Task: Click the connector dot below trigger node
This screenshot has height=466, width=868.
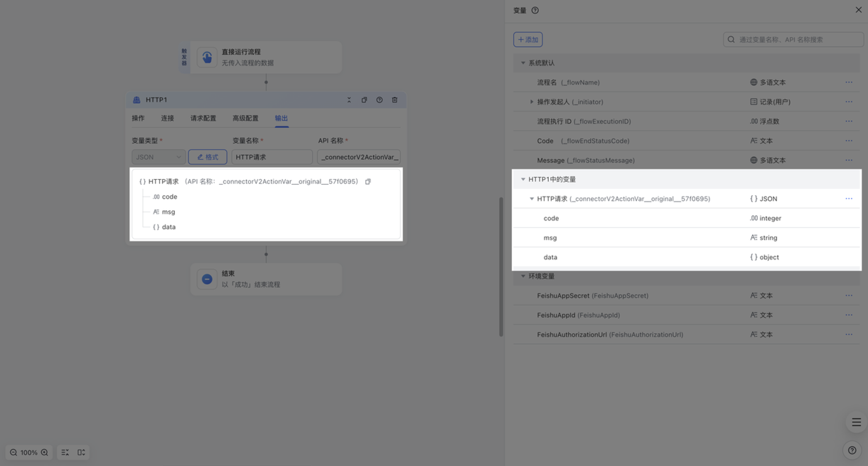Action: pos(266,82)
